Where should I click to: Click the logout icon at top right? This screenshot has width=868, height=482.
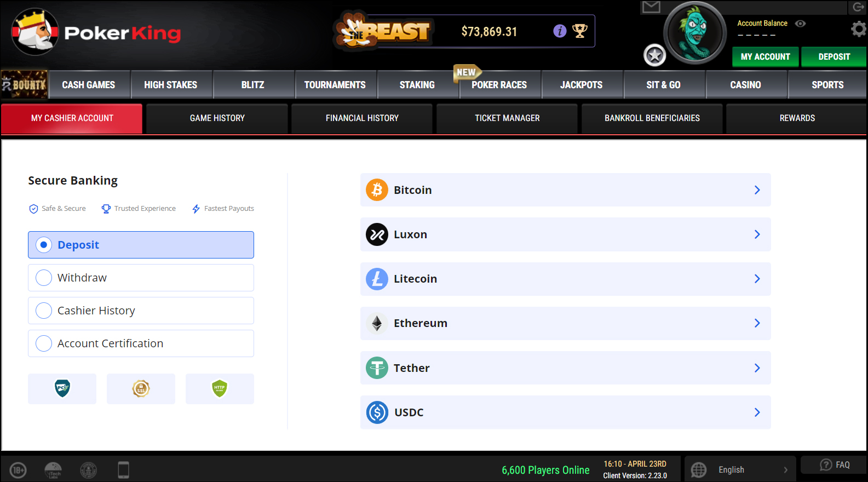pos(858,7)
